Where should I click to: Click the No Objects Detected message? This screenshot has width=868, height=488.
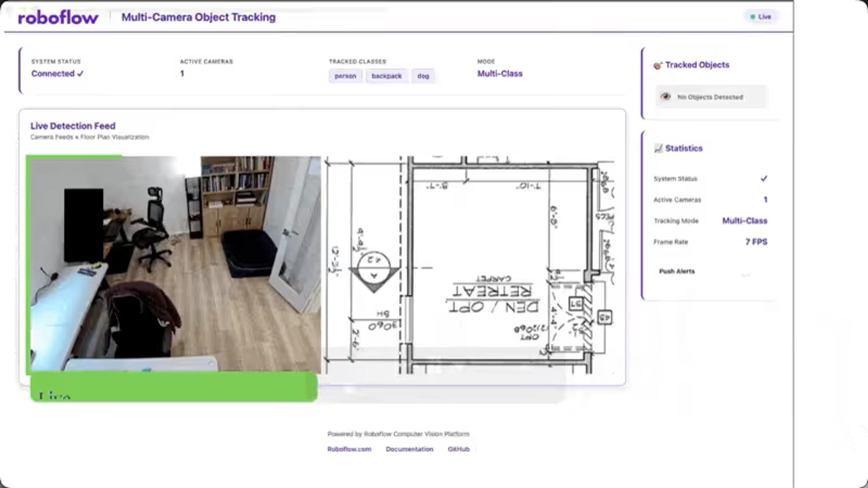coord(710,97)
